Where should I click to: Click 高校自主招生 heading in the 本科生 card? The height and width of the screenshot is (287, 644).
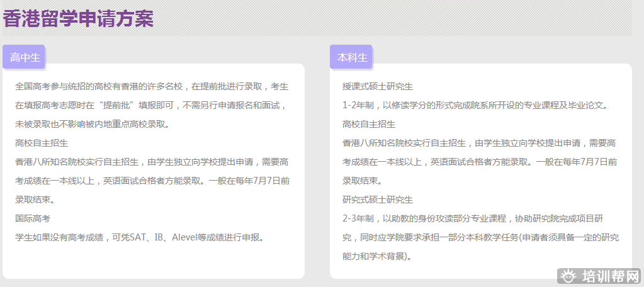coord(369,124)
